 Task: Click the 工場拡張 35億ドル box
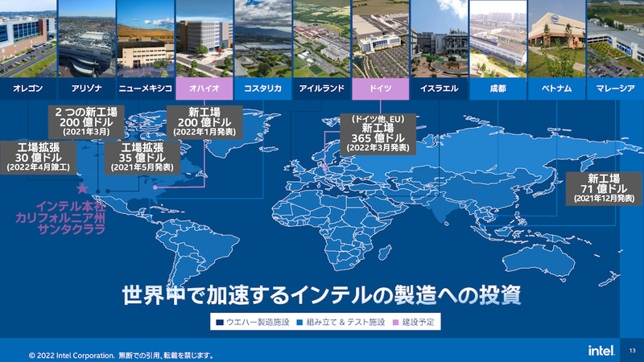pyautogui.click(x=142, y=158)
